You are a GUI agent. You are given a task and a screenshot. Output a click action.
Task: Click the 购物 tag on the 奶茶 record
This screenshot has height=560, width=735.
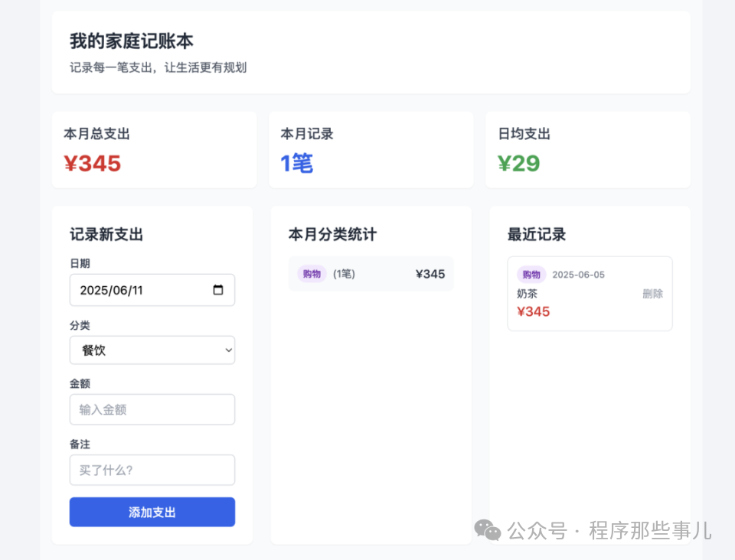coord(531,274)
